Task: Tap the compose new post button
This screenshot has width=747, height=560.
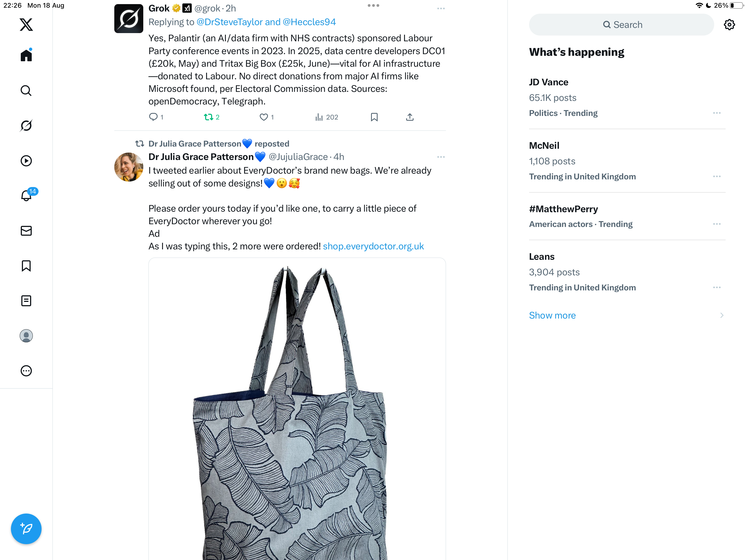Action: click(x=26, y=529)
